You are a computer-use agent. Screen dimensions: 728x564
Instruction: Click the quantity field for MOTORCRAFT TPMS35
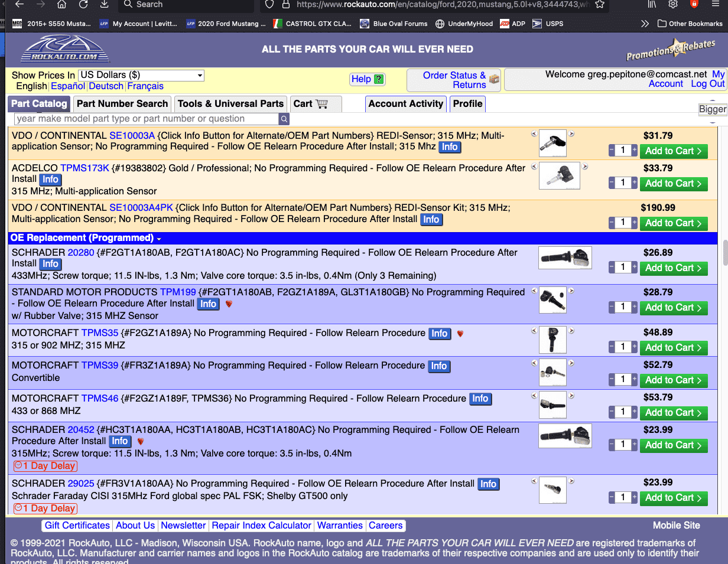coord(623,347)
